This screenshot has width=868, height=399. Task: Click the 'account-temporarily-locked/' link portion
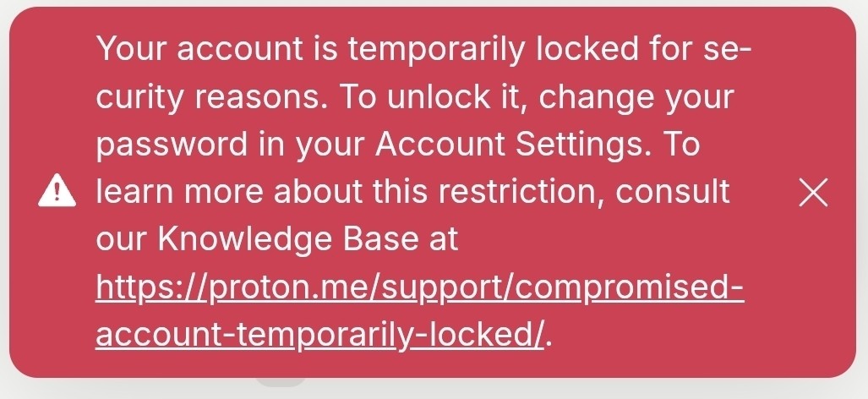point(320,335)
